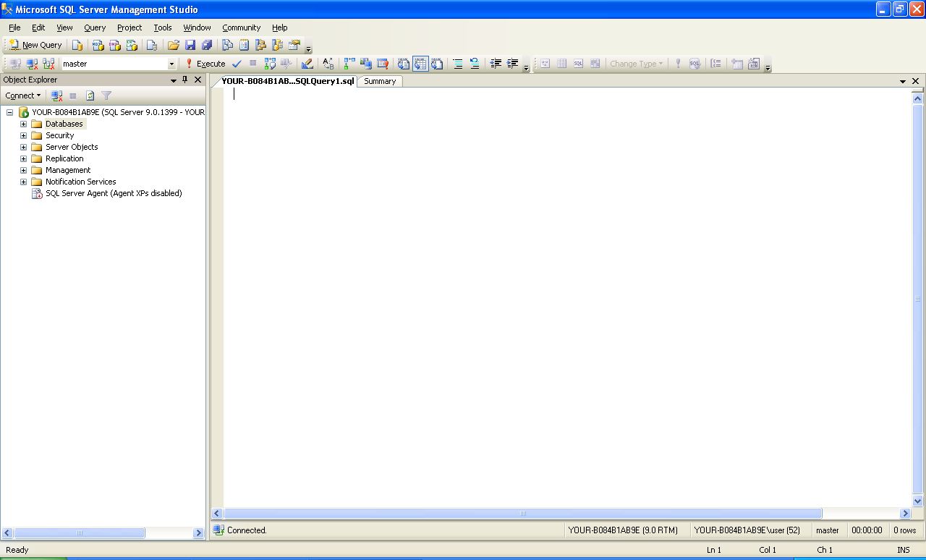Expand the Replication folder
Viewport: 926px width, 560px height.
point(23,158)
